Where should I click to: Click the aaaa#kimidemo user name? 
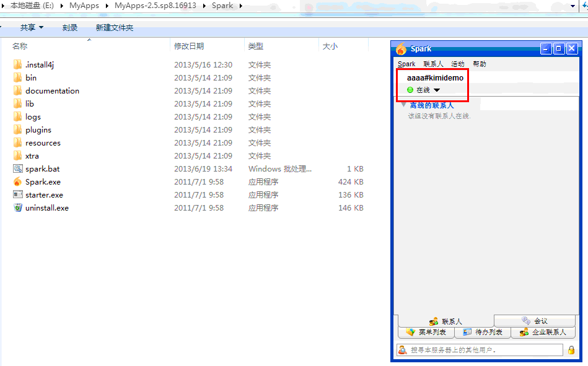point(435,78)
